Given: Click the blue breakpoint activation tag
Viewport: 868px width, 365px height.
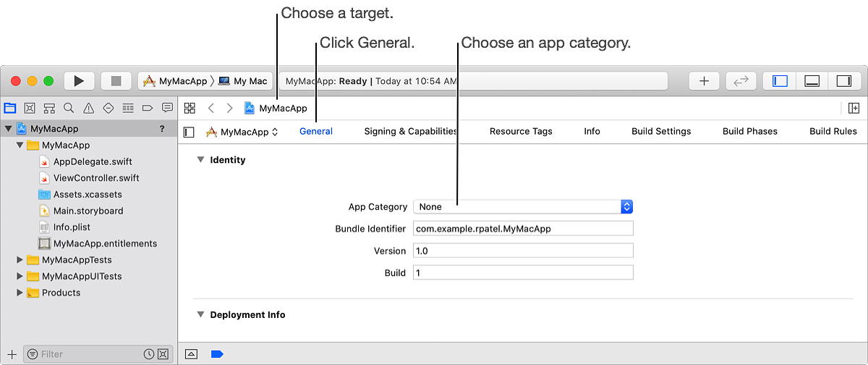Looking at the screenshot, I should click(217, 354).
